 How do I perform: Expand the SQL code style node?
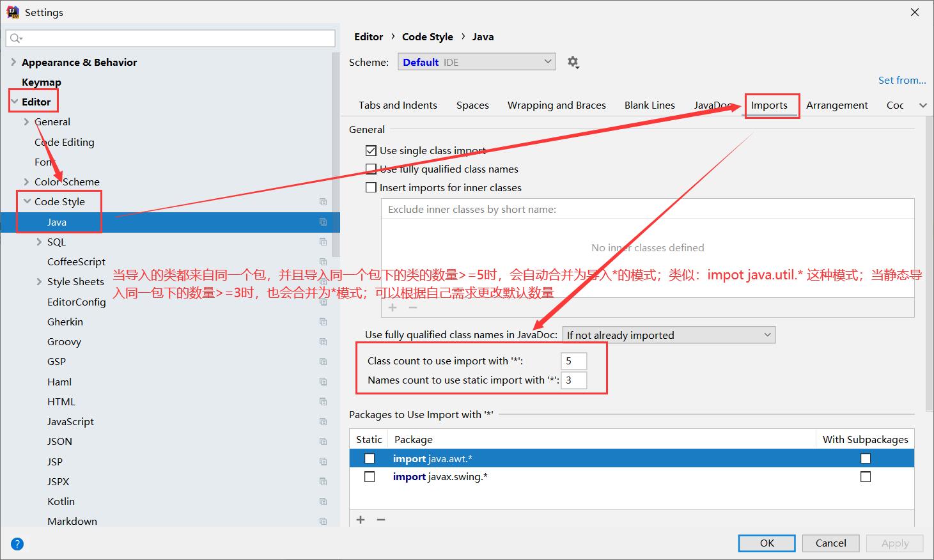point(39,242)
